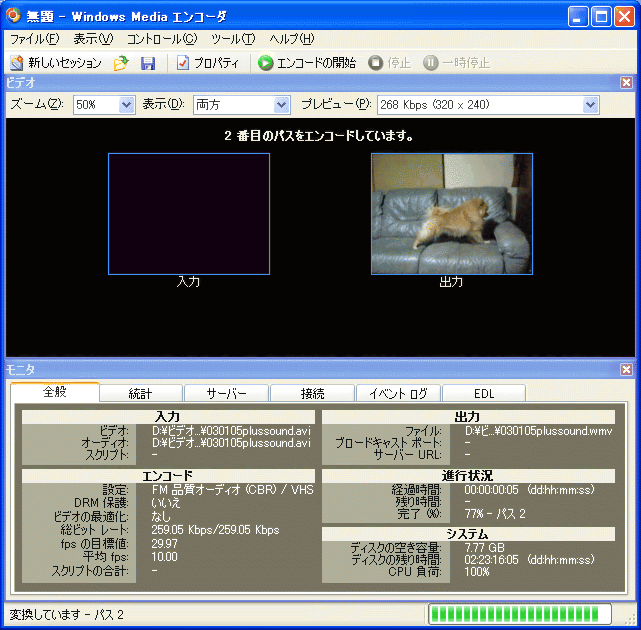Close the Video (ビデオ) panel

pyautogui.click(x=626, y=83)
